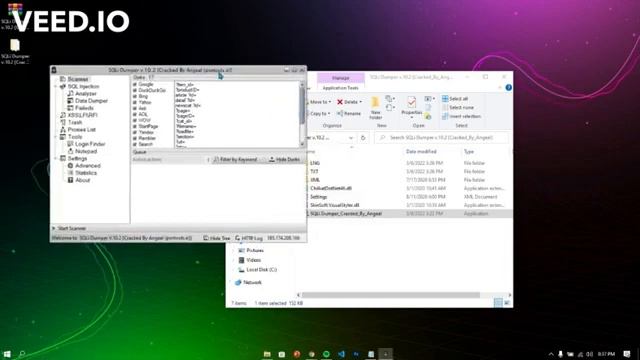Toggle the Bing search engine checkbox

coord(135,96)
